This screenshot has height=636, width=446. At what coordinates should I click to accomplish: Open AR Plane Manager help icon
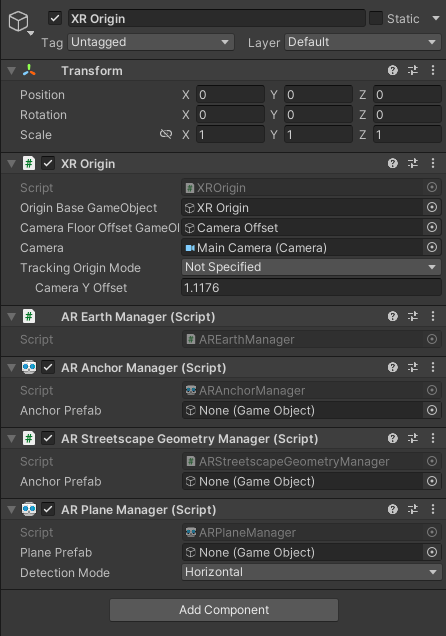point(392,509)
